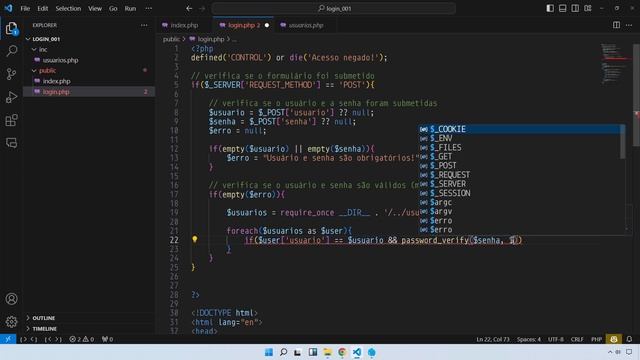Click the unsaved dot on login.php tab
This screenshot has width=640, height=360.
coord(267,25)
